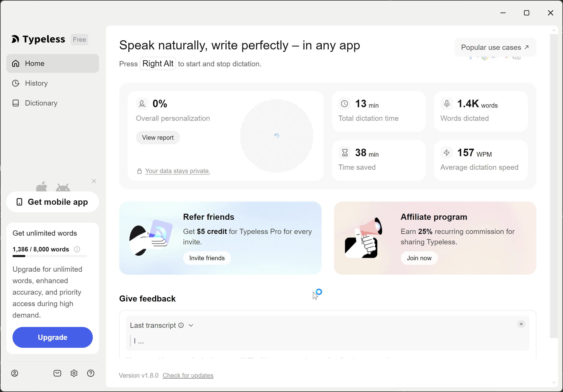This screenshot has width=563, height=392.
Task: Click the Free plan badge
Action: point(79,39)
